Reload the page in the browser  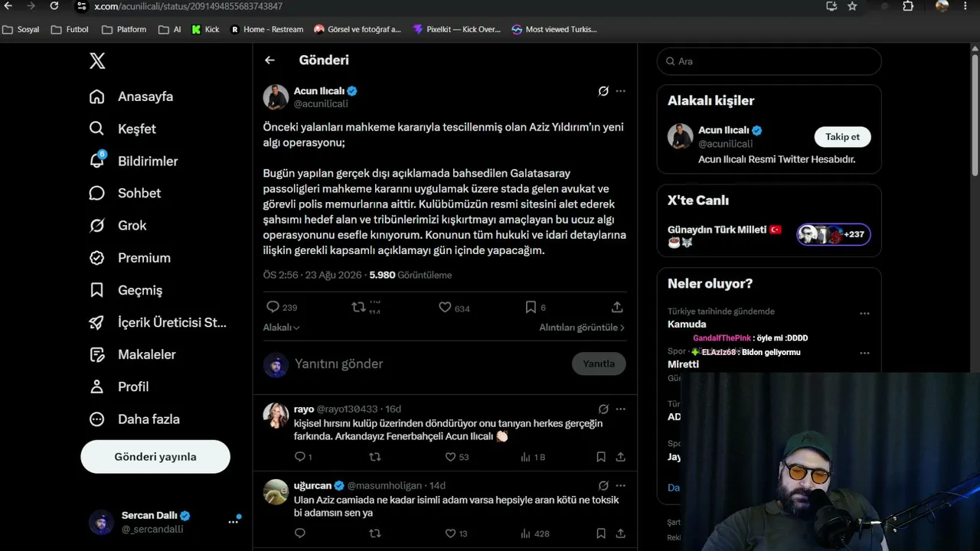pos(54,6)
